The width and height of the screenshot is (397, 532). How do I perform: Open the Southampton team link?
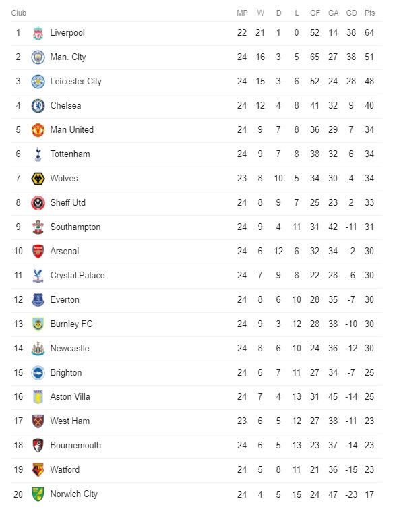click(75, 227)
